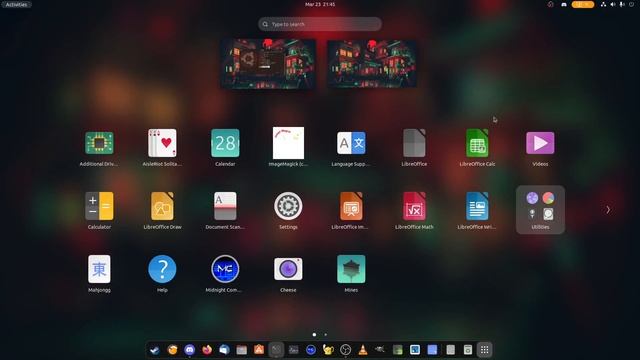Click the Show Applications grid button
The height and width of the screenshot is (360, 640).
(484, 350)
